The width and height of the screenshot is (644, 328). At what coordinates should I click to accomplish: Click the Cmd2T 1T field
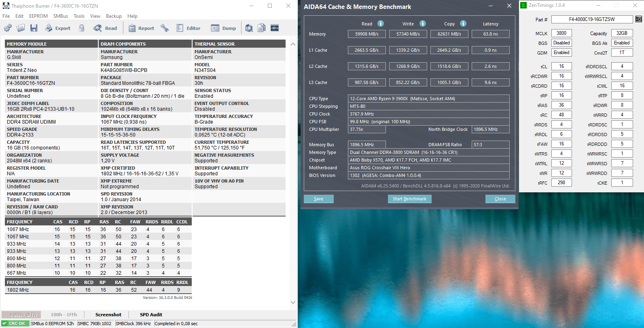point(622,53)
